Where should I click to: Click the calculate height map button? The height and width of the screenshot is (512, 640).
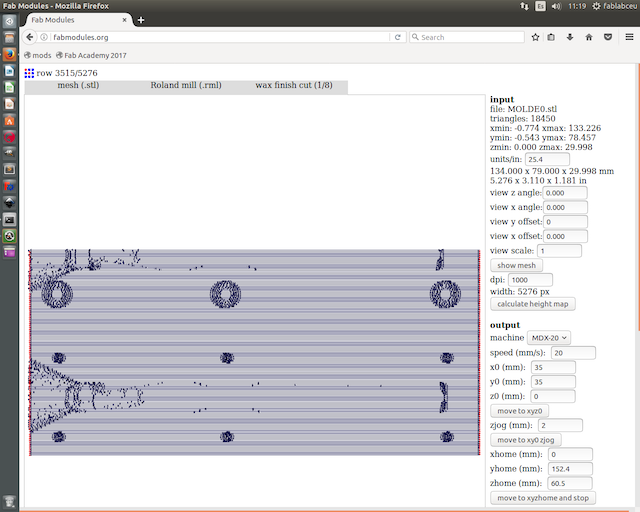(x=533, y=304)
